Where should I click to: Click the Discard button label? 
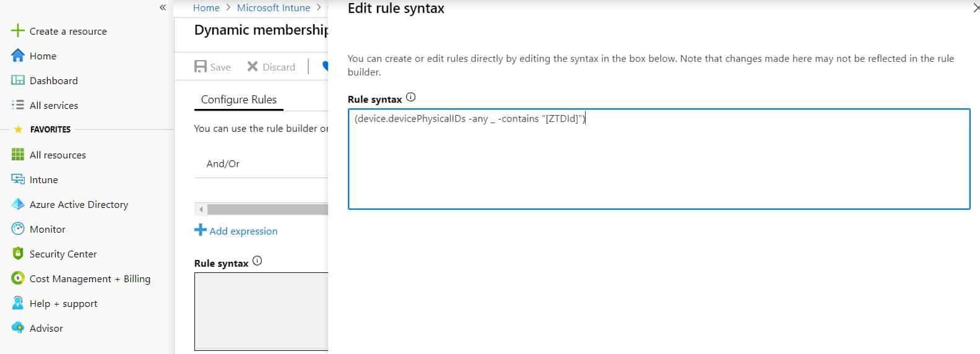coord(279,67)
